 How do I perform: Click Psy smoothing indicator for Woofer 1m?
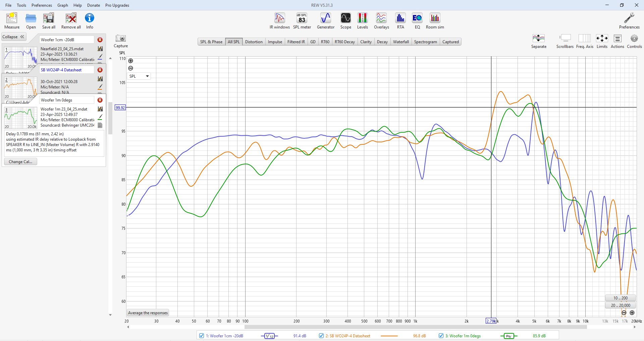(509, 336)
